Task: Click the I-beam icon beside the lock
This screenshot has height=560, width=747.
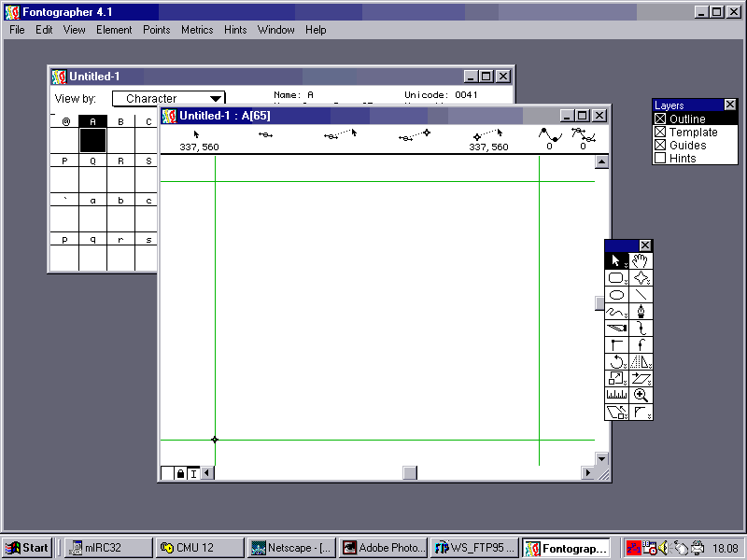Action: (193, 473)
